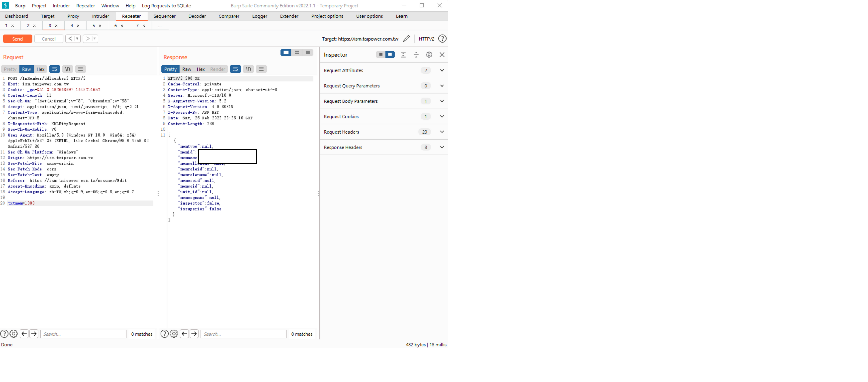Select tabbed layout icon above Response
The image size is (868, 382).
tap(308, 52)
